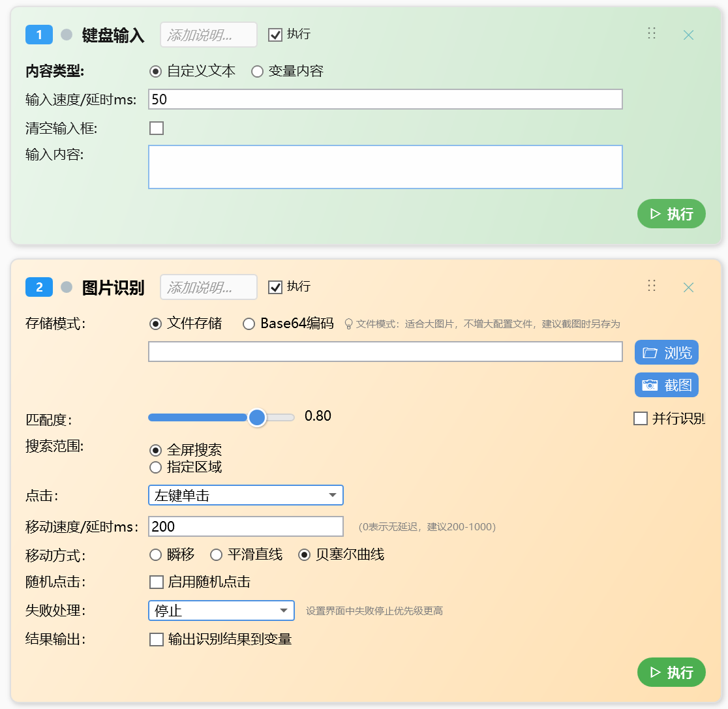Click the drag handle of step 2 图片识别
Image resolution: width=728 pixels, height=709 pixels.
click(x=652, y=286)
